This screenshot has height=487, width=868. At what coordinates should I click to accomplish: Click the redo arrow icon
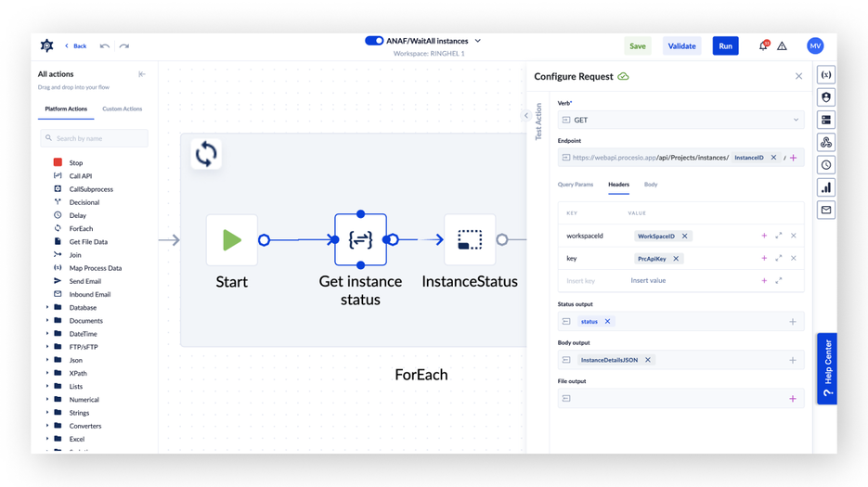[124, 45]
